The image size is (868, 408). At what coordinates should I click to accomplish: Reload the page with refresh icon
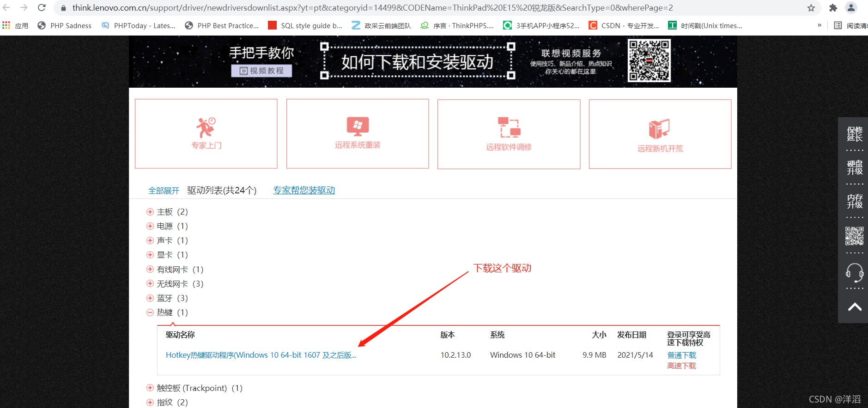click(42, 7)
